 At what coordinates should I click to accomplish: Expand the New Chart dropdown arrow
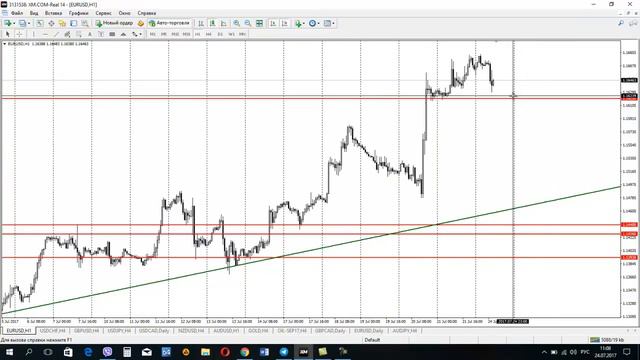point(14,23)
